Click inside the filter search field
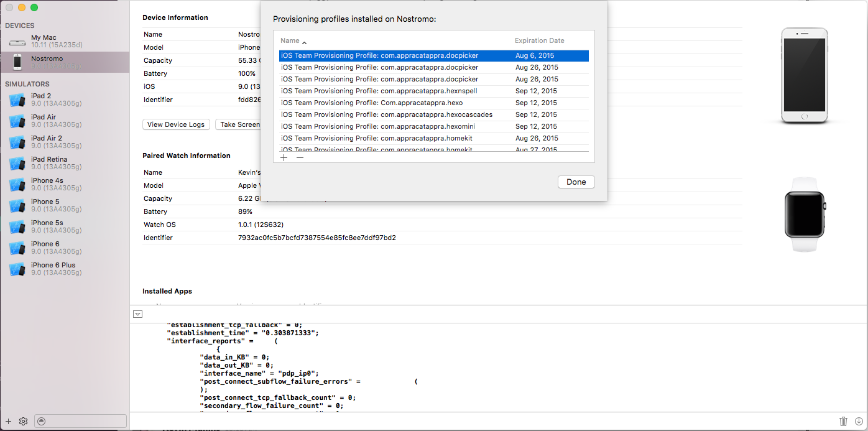This screenshot has width=868, height=431. point(80,421)
